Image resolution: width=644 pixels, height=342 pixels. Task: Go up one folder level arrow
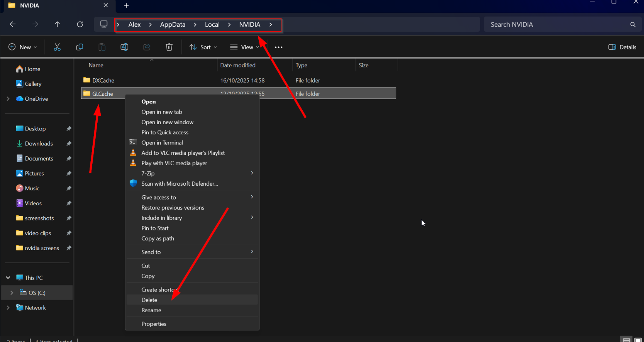click(x=58, y=24)
